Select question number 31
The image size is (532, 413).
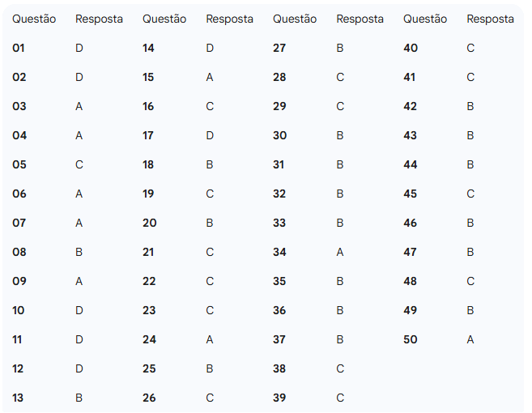pos(279,165)
